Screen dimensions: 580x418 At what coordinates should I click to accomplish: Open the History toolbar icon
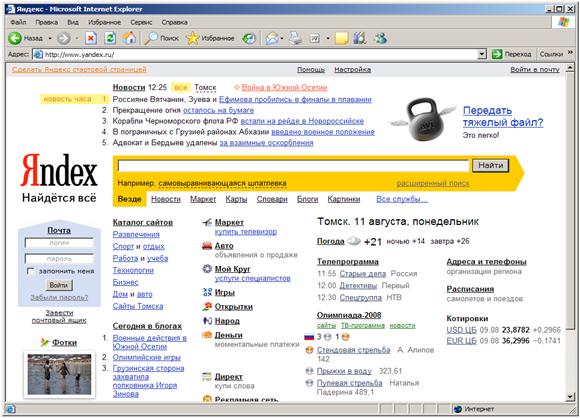249,38
